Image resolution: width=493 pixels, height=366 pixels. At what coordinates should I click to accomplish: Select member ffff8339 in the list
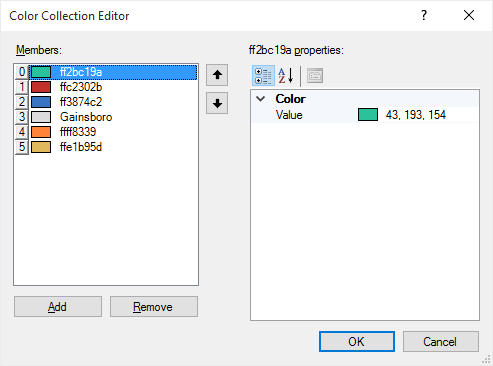click(106, 132)
